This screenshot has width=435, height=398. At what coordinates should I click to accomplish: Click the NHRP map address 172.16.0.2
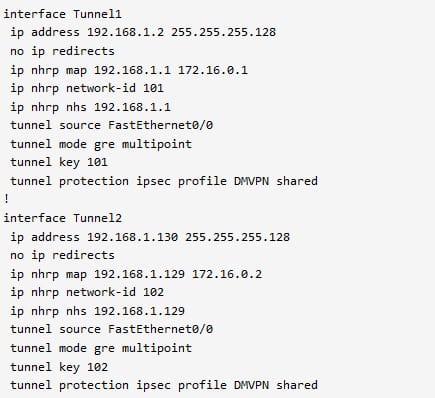pyautogui.click(x=227, y=274)
